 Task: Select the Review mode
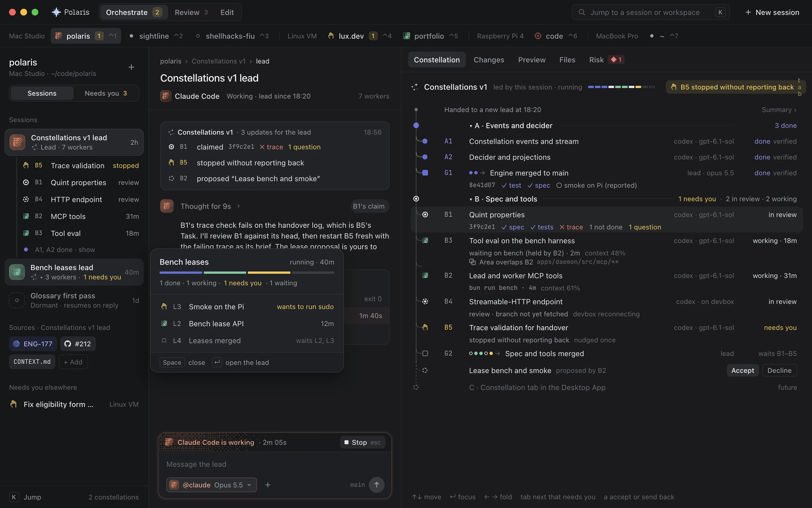coord(191,12)
